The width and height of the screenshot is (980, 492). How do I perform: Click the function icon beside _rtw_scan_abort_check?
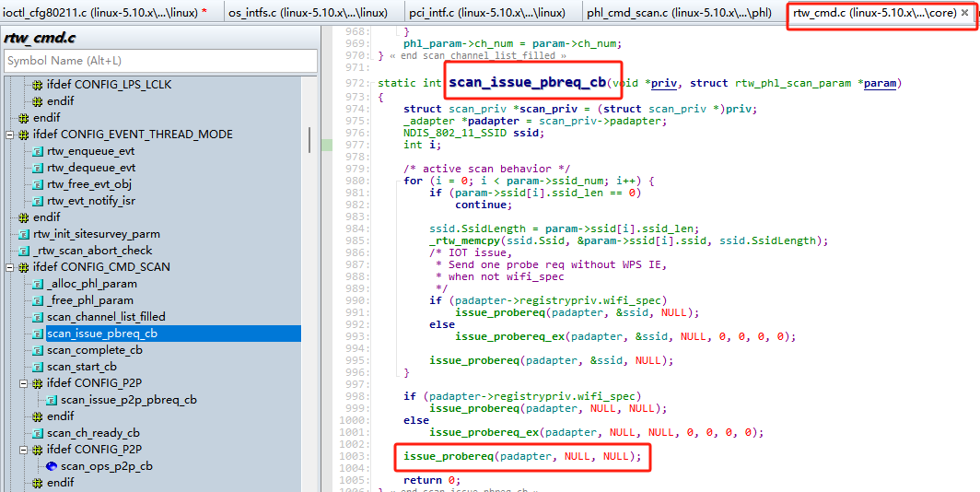(24, 251)
